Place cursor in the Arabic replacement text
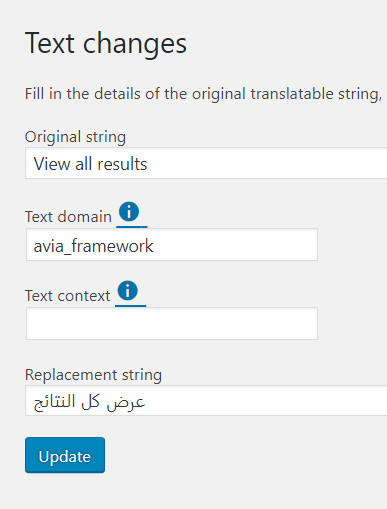This screenshot has height=509, width=387. click(x=89, y=402)
